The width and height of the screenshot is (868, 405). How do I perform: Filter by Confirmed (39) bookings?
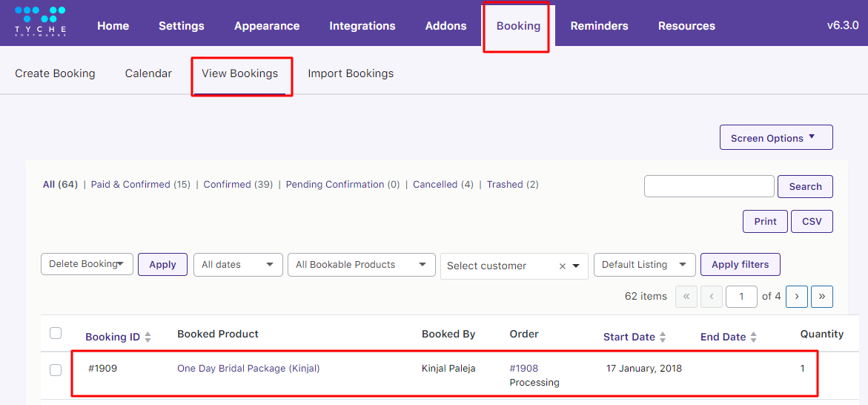point(238,185)
